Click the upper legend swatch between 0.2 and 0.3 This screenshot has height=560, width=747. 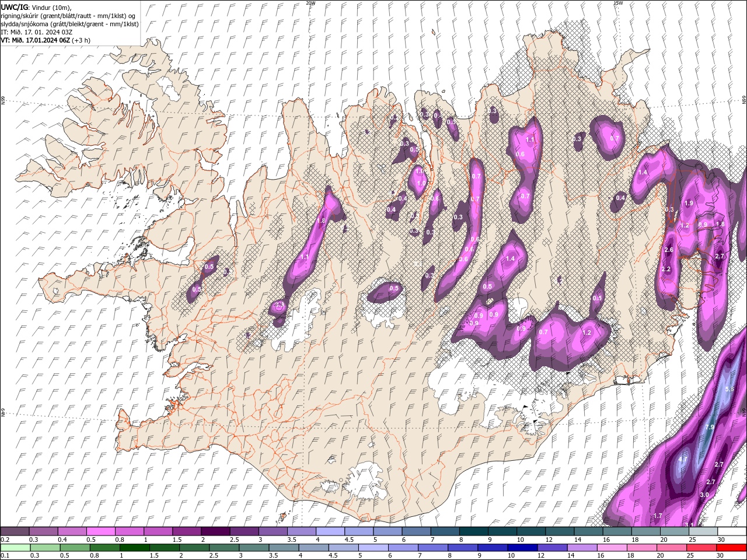click(x=15, y=531)
